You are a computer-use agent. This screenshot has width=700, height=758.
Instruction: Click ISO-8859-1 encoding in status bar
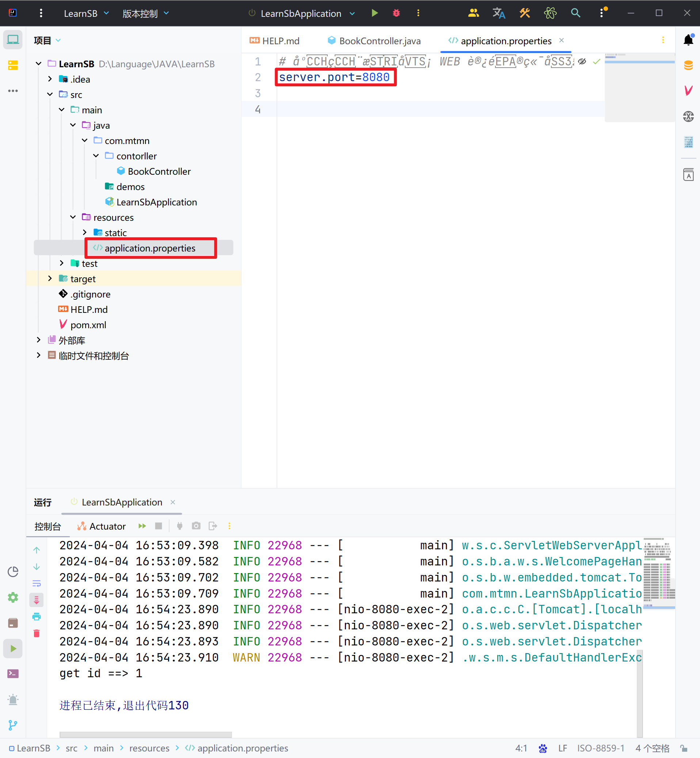600,748
